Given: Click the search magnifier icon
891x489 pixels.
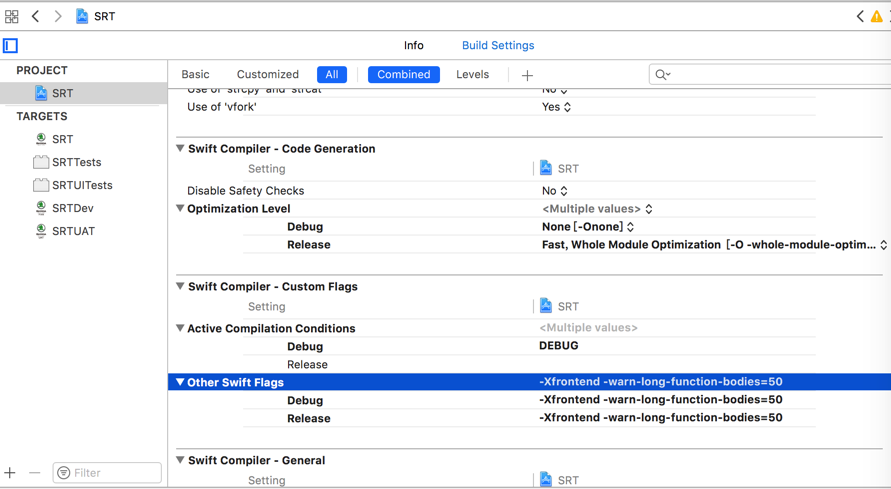Looking at the screenshot, I should (x=662, y=75).
